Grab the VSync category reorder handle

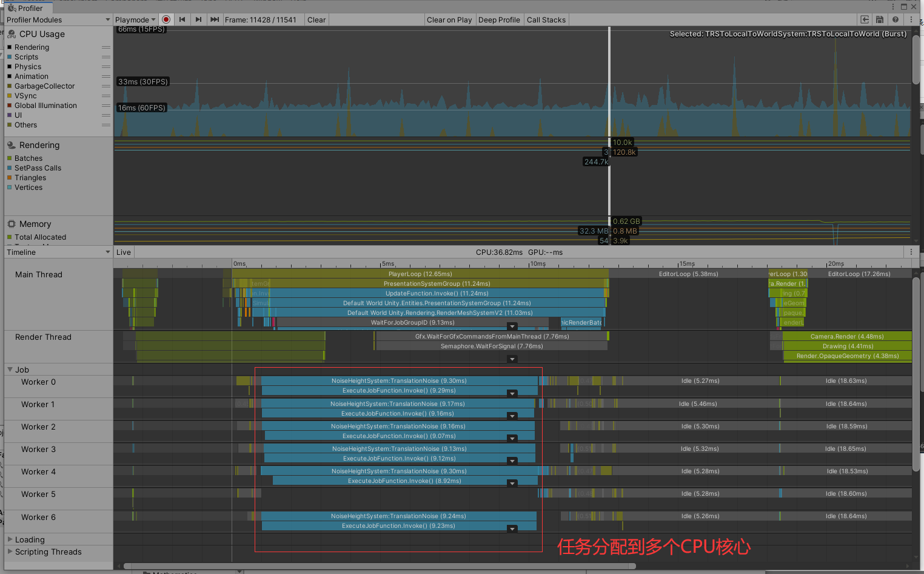pos(106,96)
